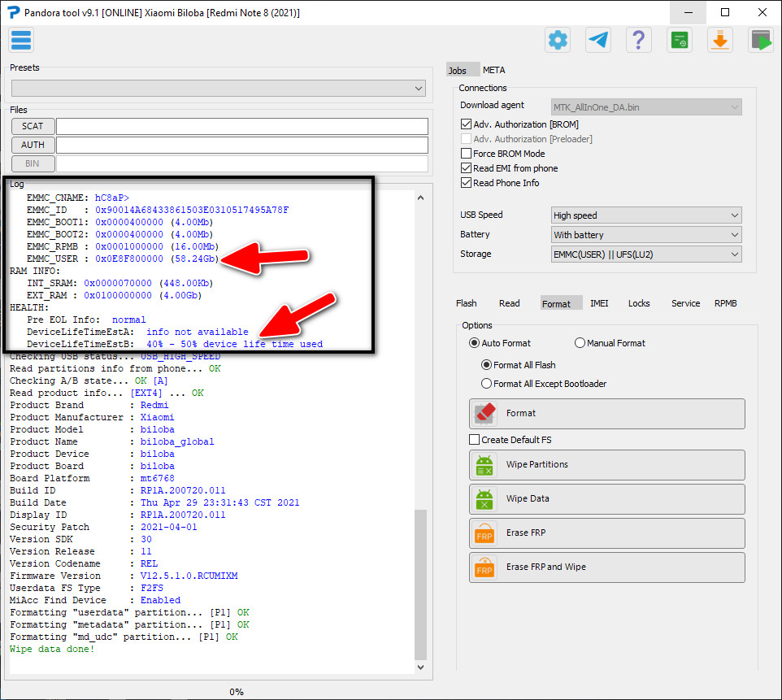
Task: Click the Wipe Partitions button
Action: tap(607, 465)
